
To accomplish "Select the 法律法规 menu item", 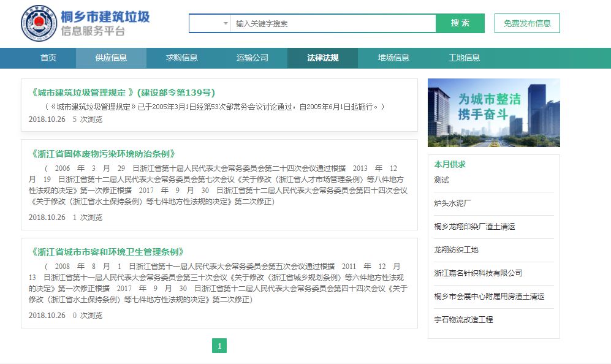I will point(322,58).
